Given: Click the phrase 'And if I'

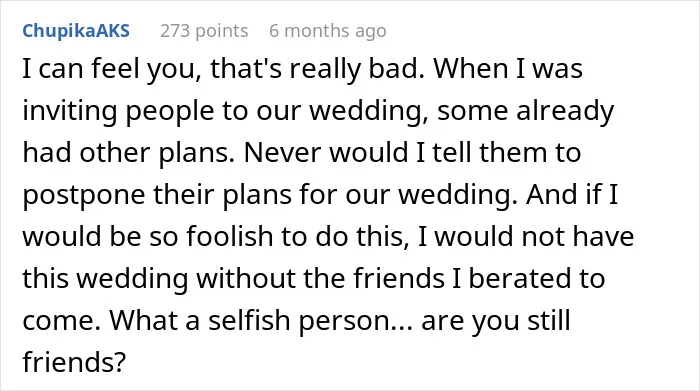Looking at the screenshot, I should click(572, 195).
